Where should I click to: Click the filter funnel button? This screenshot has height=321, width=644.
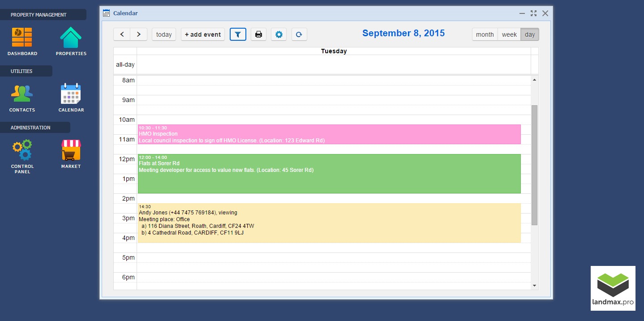point(238,34)
